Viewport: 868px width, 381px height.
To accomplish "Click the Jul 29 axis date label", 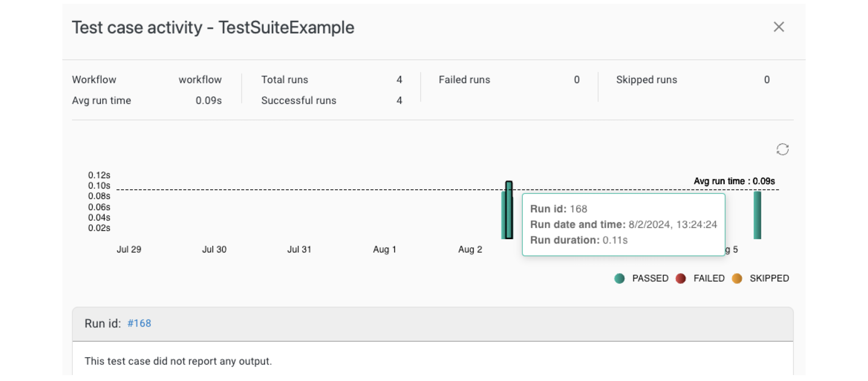I will (129, 249).
